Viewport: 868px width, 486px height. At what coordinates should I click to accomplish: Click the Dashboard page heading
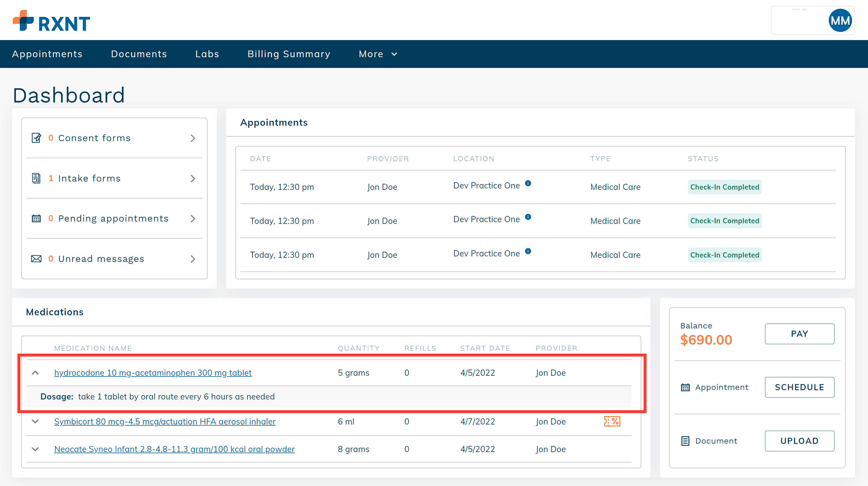(x=69, y=95)
